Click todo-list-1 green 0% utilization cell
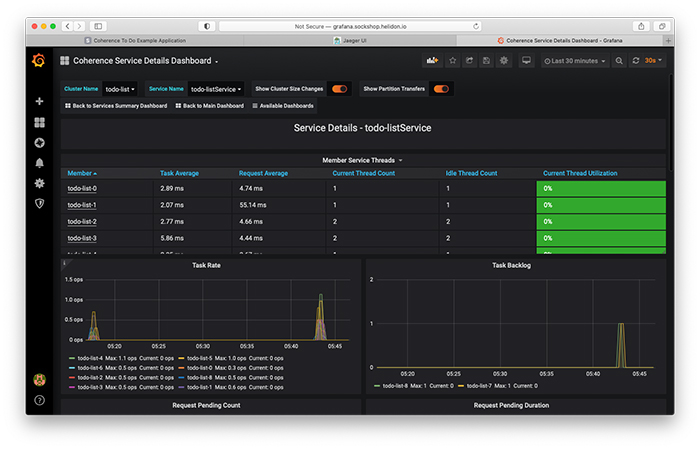 (601, 205)
